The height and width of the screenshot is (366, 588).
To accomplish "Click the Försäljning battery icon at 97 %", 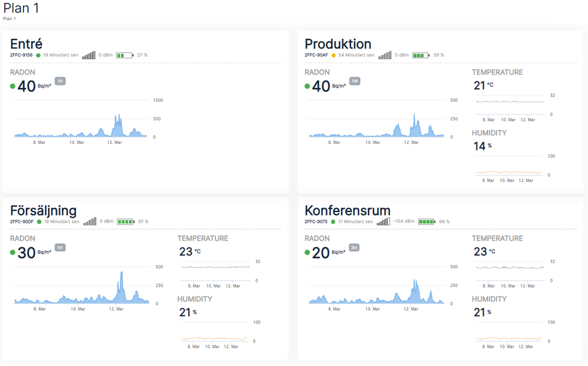I will [x=125, y=222].
